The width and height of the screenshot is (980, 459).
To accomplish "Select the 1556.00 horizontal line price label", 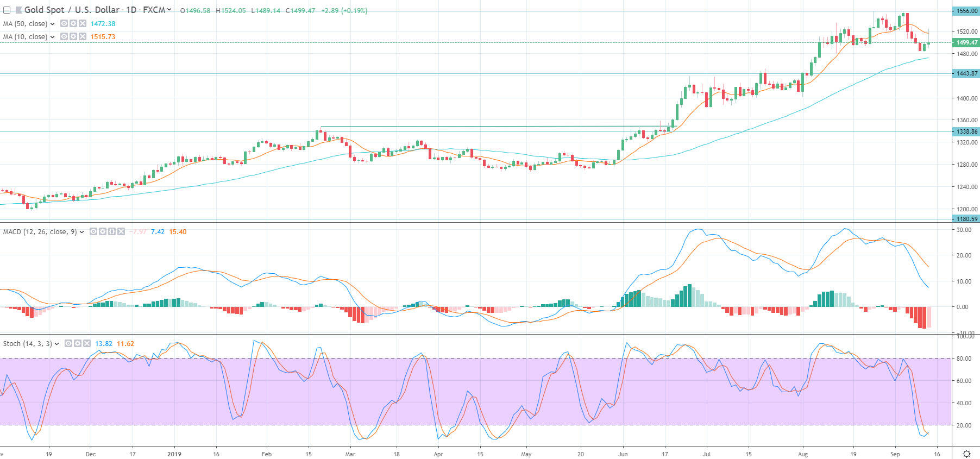I will point(966,11).
